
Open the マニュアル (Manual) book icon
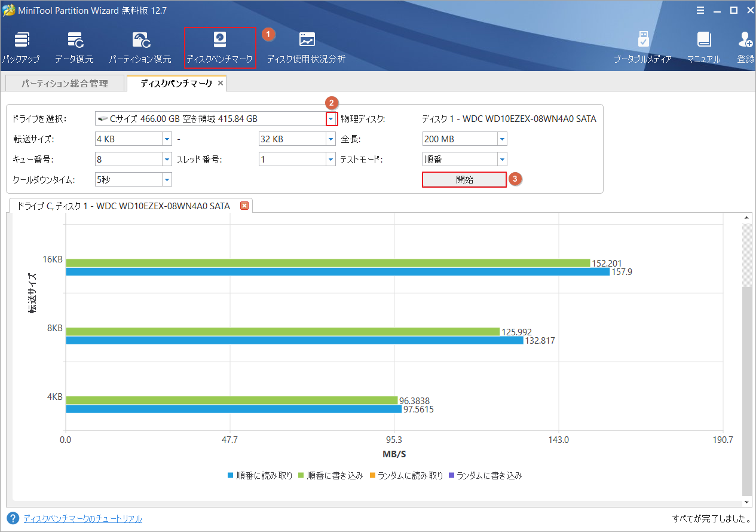pyautogui.click(x=703, y=41)
